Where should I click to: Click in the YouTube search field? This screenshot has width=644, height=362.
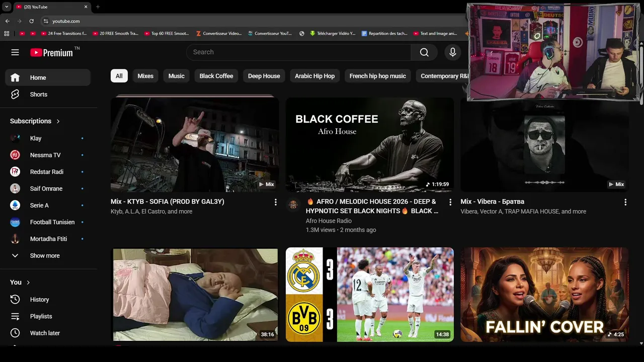(299, 52)
